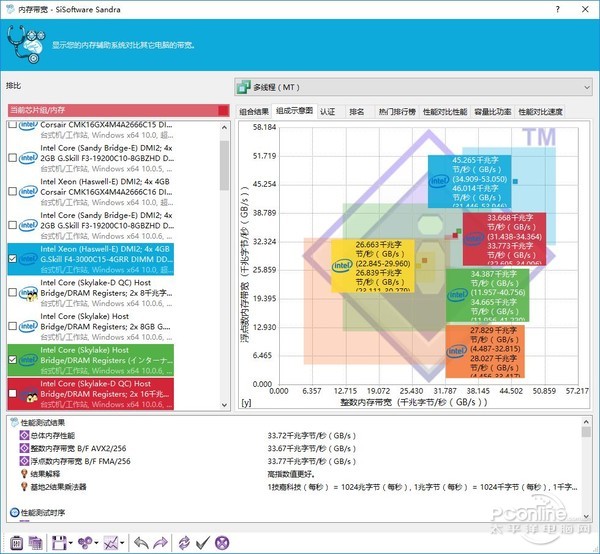Open the dropdown arrow next to gears icon
Screen dimensions: 600x554
(96, 543)
